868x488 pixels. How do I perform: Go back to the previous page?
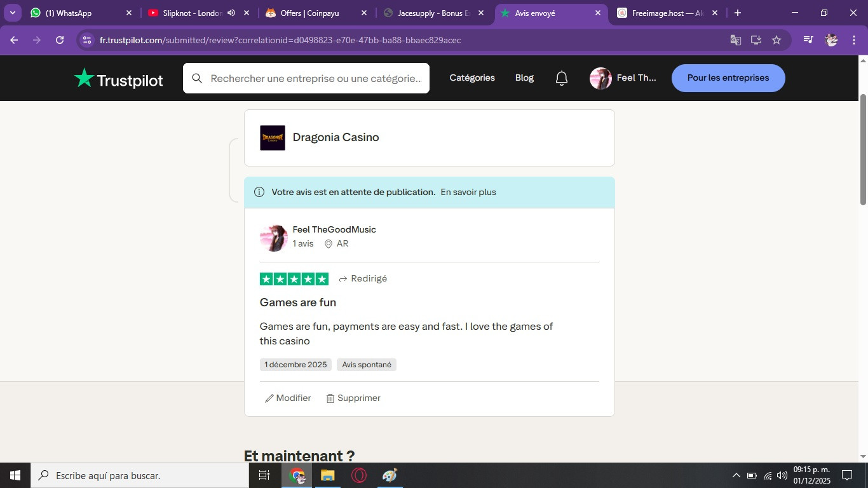point(14,40)
